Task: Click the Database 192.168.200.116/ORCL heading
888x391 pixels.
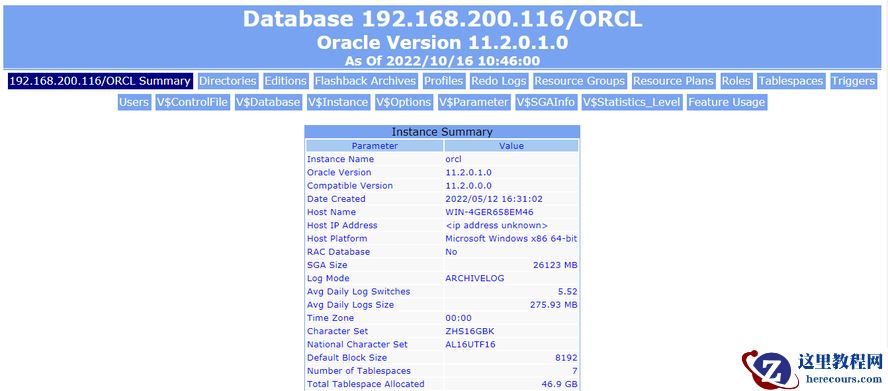Action: [442, 19]
